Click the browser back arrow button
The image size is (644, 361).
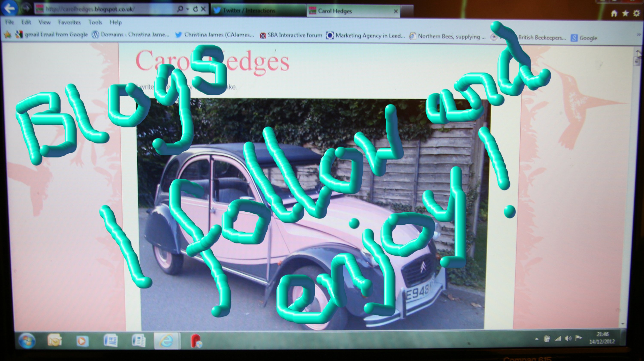point(9,9)
